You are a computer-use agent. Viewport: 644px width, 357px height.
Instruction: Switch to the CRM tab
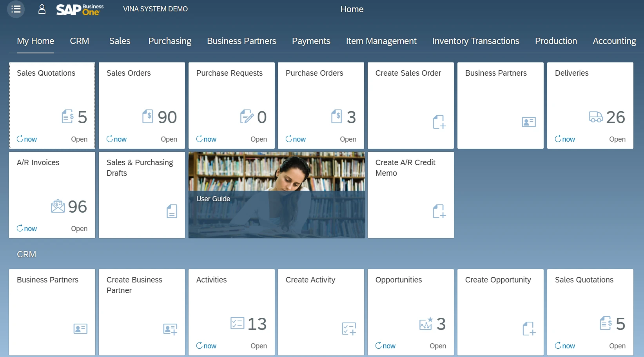coord(80,41)
